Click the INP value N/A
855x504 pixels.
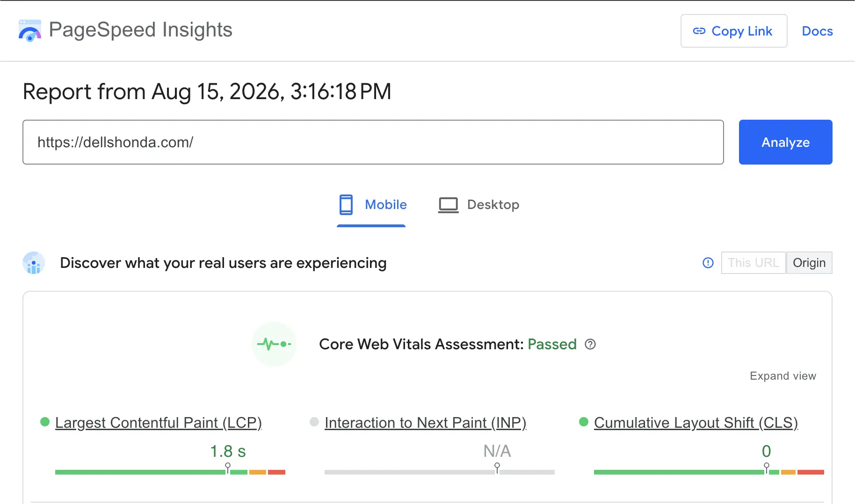coord(497,451)
